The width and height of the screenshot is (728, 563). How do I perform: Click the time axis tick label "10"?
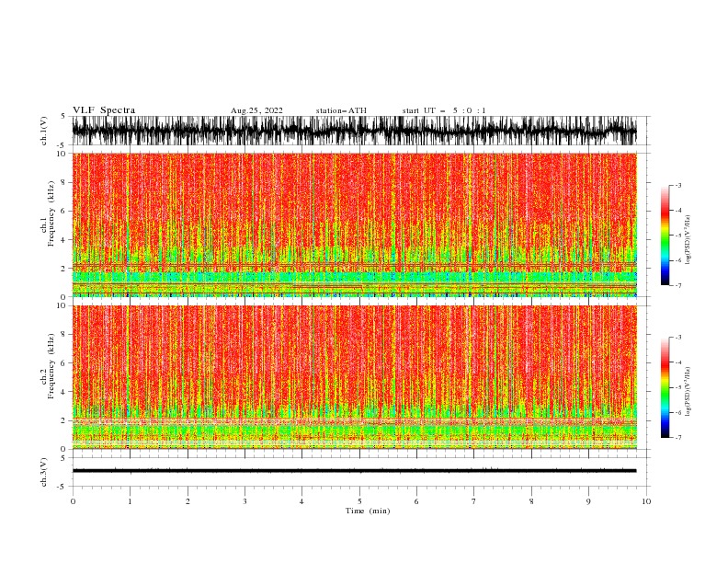point(646,501)
